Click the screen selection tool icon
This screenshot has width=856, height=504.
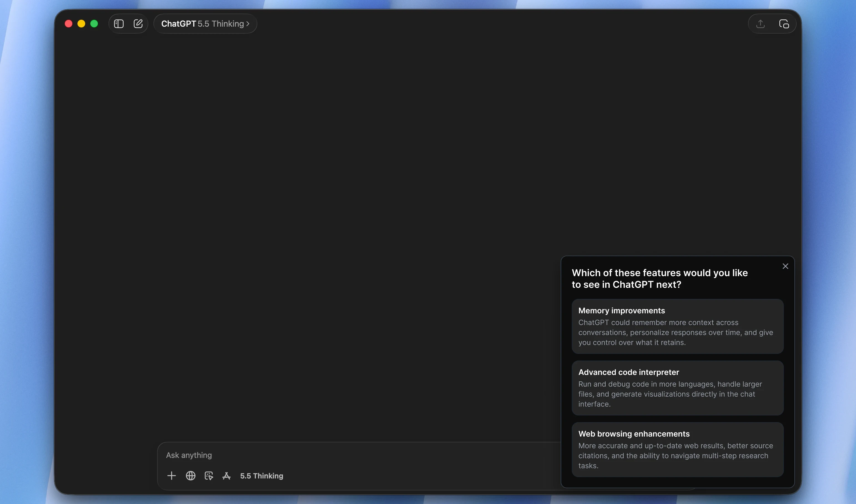tap(208, 475)
